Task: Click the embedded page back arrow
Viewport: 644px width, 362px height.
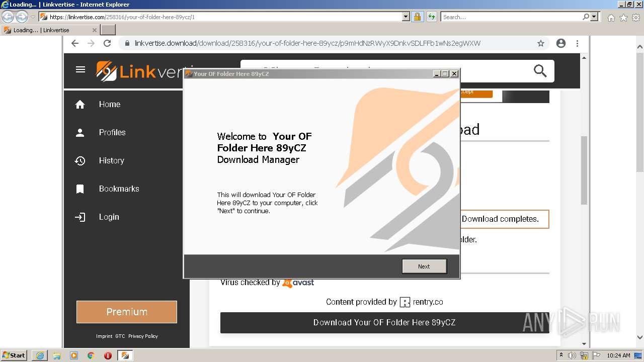Action: click(x=75, y=43)
